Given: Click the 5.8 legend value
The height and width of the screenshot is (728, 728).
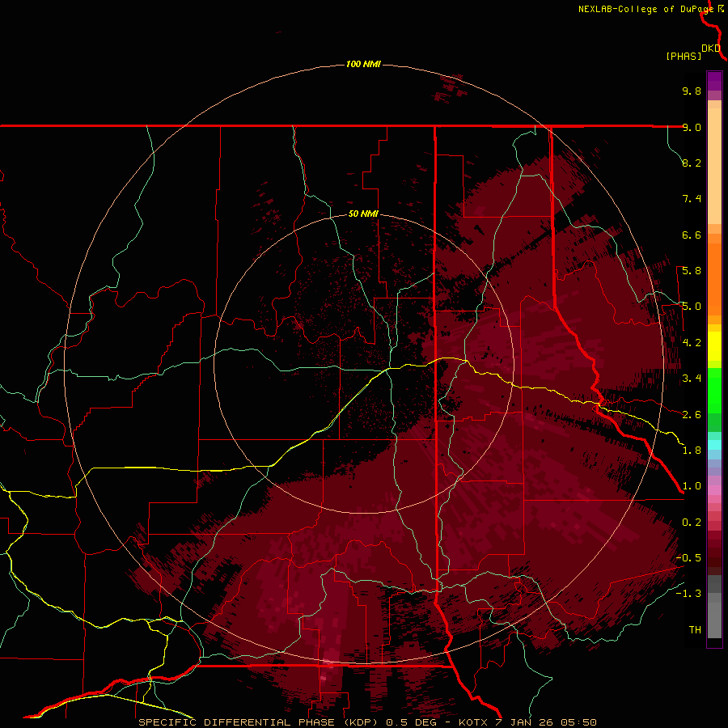Looking at the screenshot, I should (692, 271).
